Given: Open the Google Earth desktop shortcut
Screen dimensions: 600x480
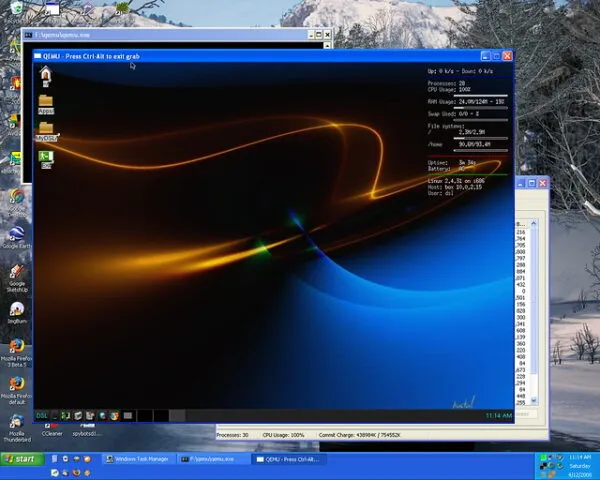Looking at the screenshot, I should 17,237.
